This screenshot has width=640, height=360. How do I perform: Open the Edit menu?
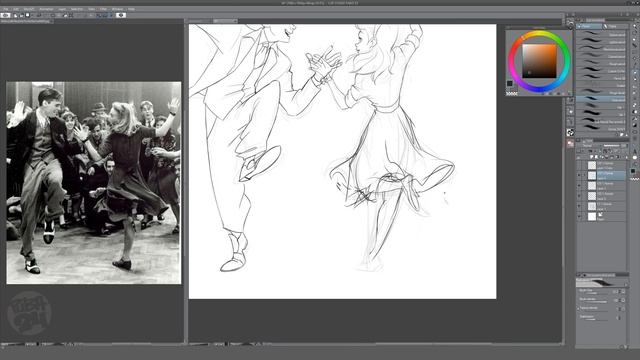[16, 9]
